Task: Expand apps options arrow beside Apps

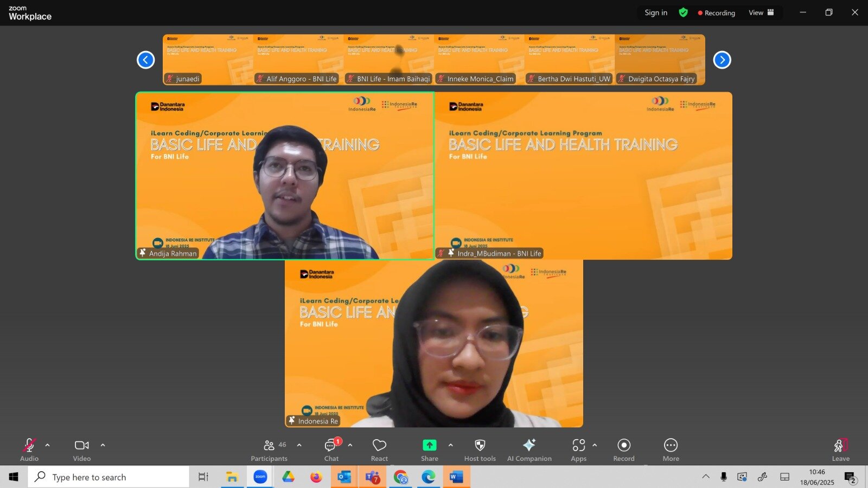Action: (595, 445)
